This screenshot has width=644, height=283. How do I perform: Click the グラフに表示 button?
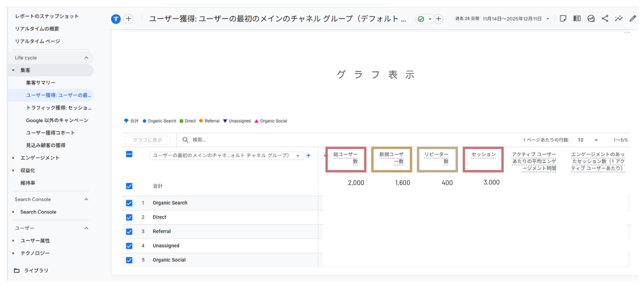point(147,140)
